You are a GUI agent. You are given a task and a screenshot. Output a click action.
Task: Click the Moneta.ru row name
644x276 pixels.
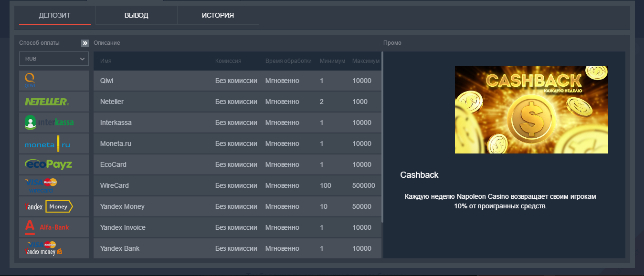click(116, 143)
